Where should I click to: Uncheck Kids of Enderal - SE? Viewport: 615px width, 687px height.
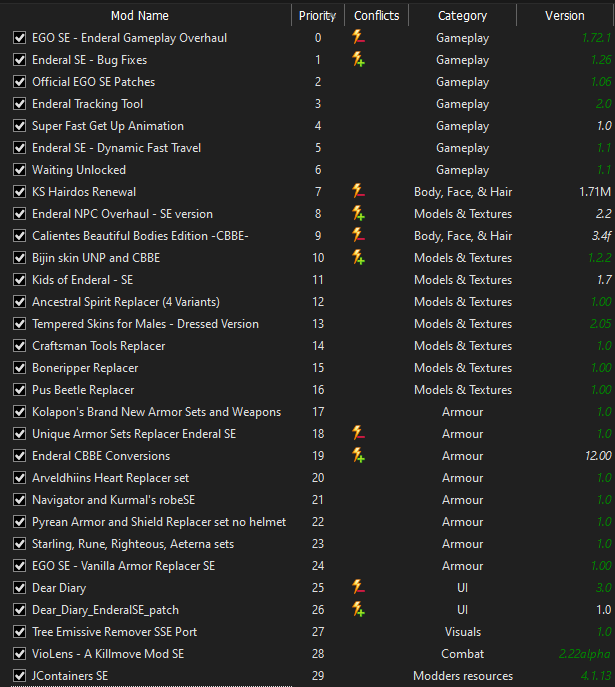pyautogui.click(x=19, y=280)
